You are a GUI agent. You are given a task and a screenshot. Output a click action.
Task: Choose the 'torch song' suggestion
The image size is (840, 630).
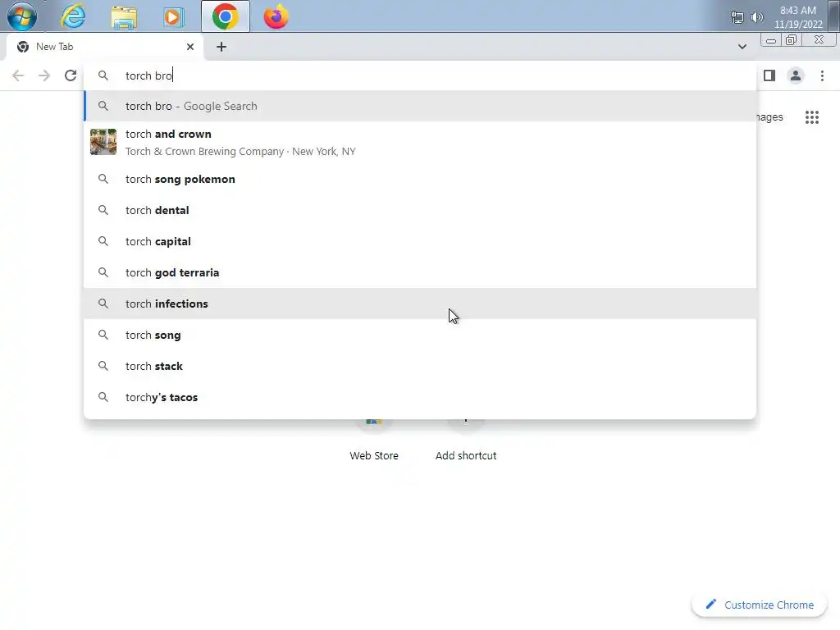coord(419,335)
